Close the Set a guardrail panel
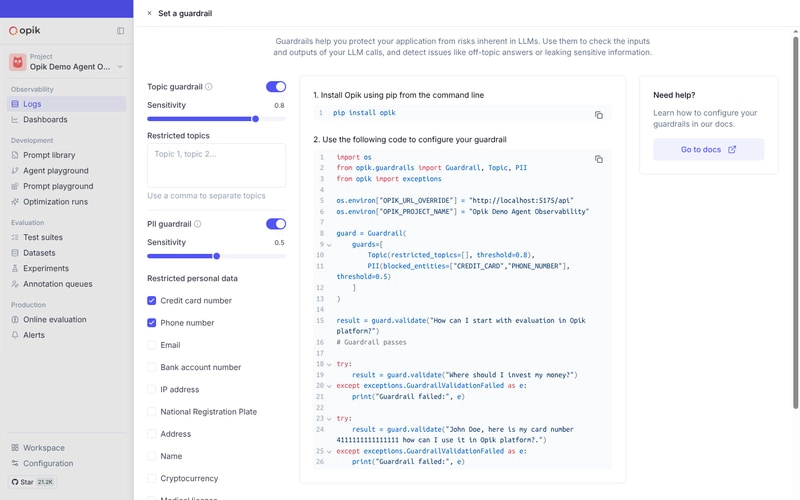Viewport: 800px width, 500px height. click(149, 13)
